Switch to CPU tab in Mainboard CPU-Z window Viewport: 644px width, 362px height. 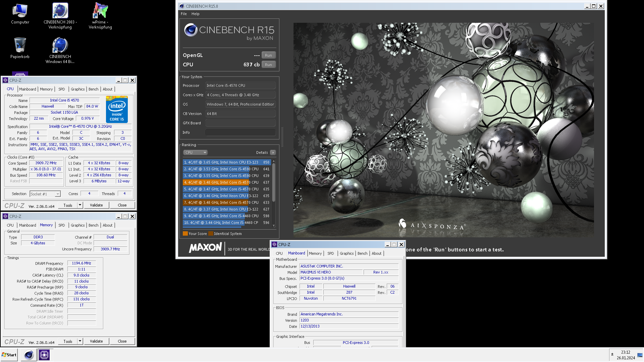click(x=279, y=253)
